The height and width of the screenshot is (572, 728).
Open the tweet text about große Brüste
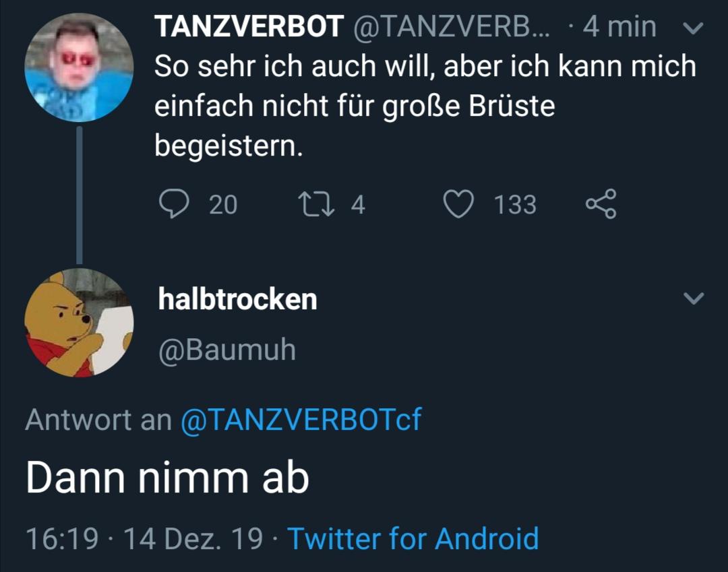tap(425, 106)
